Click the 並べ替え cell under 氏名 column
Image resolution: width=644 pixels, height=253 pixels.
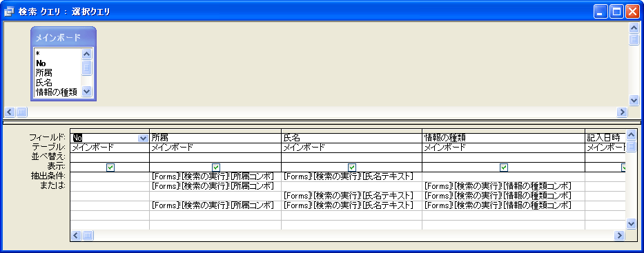tap(351, 157)
